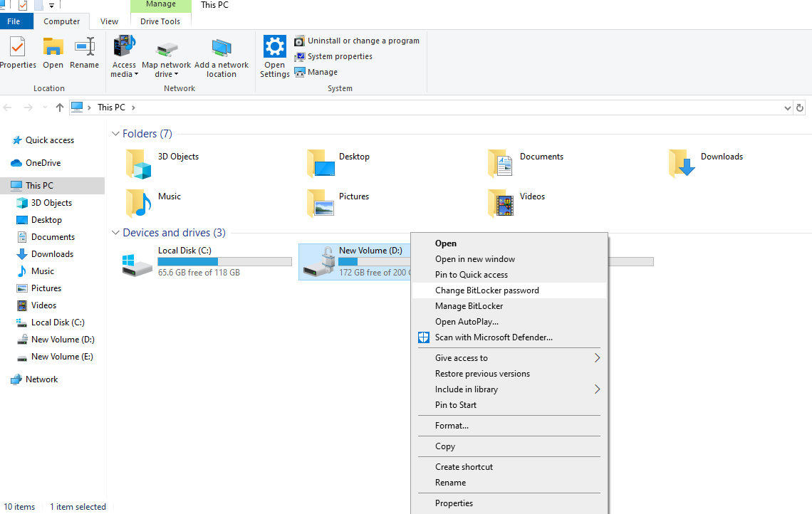Screen dimensions: 812x514
Task: Choose Rename in context menu
Action: point(509,483)
